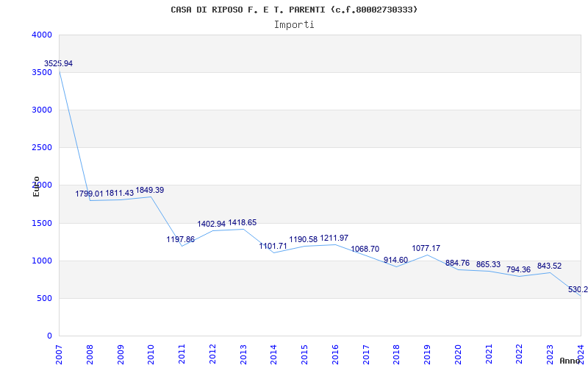Select the 1402.94 data label
588x368 pixels.
pos(212,224)
